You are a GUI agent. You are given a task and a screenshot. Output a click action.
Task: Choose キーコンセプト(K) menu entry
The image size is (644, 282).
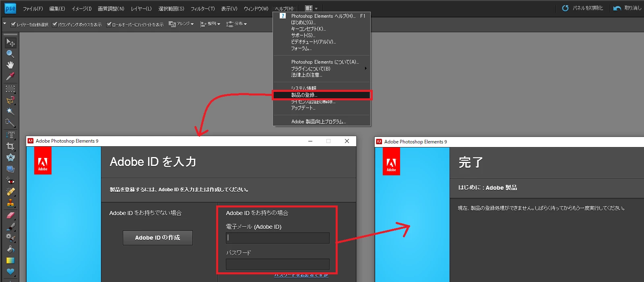tap(322, 29)
